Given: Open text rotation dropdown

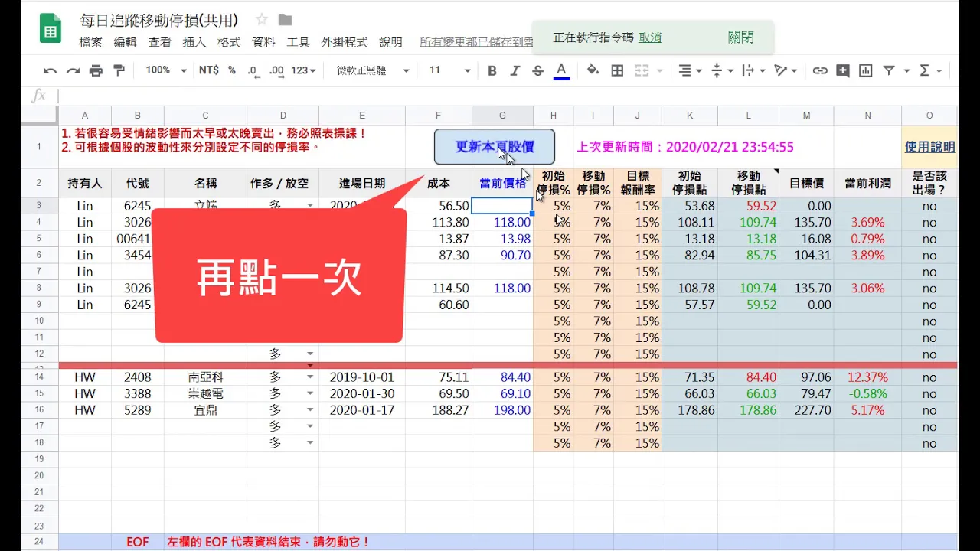Looking at the screenshot, I should pyautogui.click(x=786, y=70).
